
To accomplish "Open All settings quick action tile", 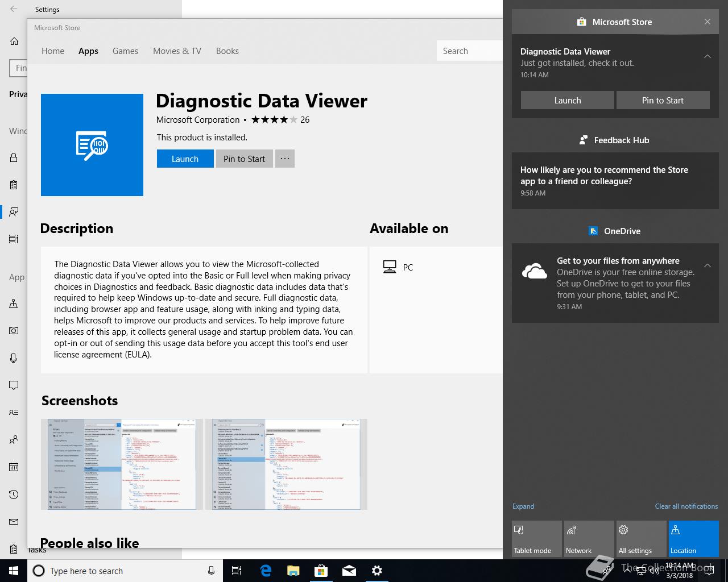I will (642, 539).
